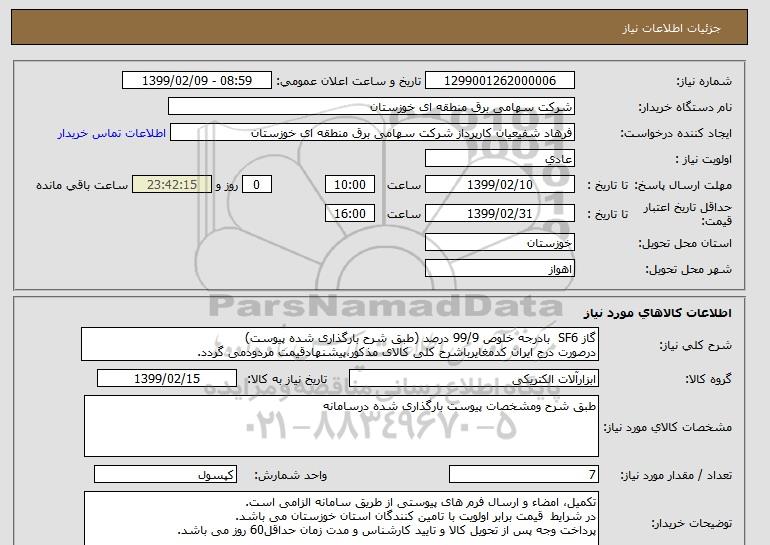Click the جزئیات اطلاعات نیاز header title

tap(671, 28)
